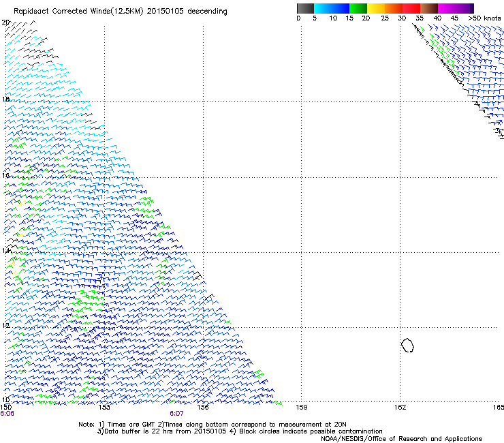Click the '25' legend tick label
Image resolution: width=504 pixels, height=443 pixels.
385,18
